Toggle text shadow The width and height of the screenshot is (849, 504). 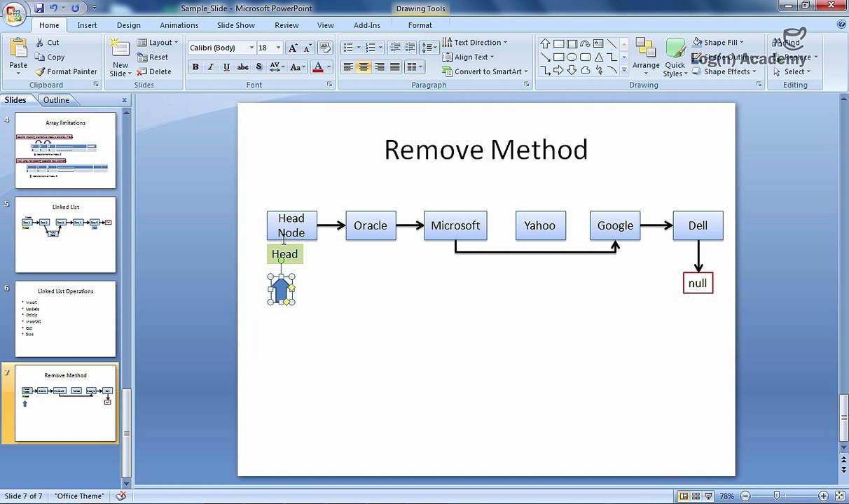click(258, 67)
